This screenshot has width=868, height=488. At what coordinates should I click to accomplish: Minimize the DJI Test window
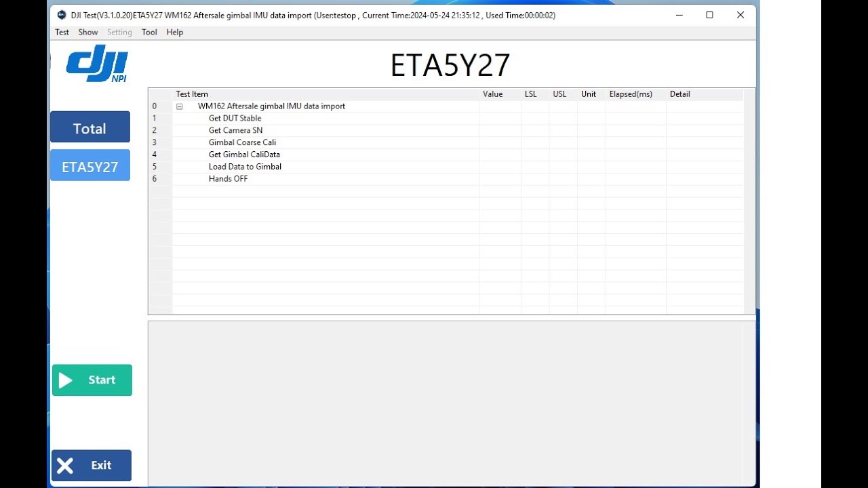(678, 15)
